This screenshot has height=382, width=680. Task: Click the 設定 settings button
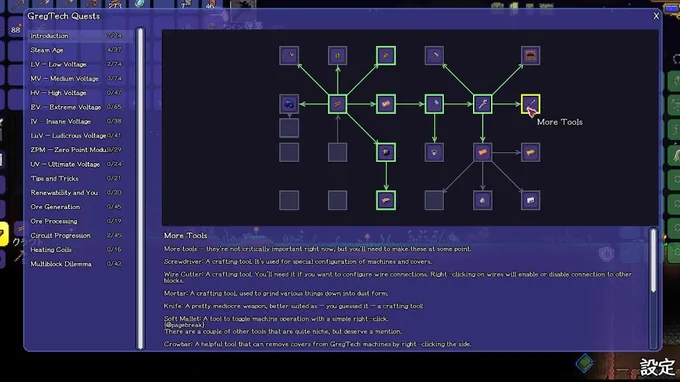coord(657,367)
